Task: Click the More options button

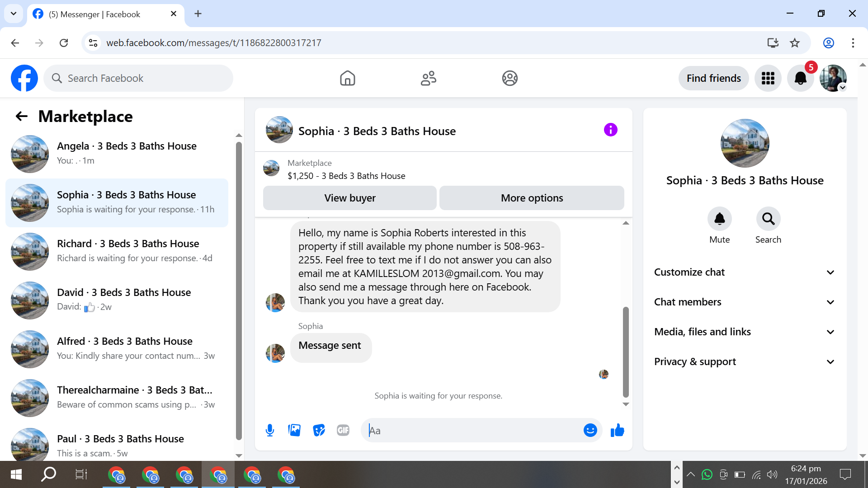Action: point(532,198)
